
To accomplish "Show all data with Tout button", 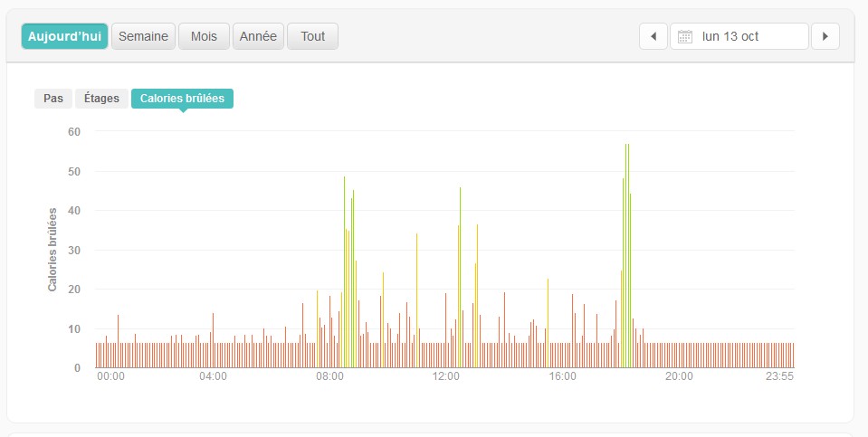I will coord(312,36).
